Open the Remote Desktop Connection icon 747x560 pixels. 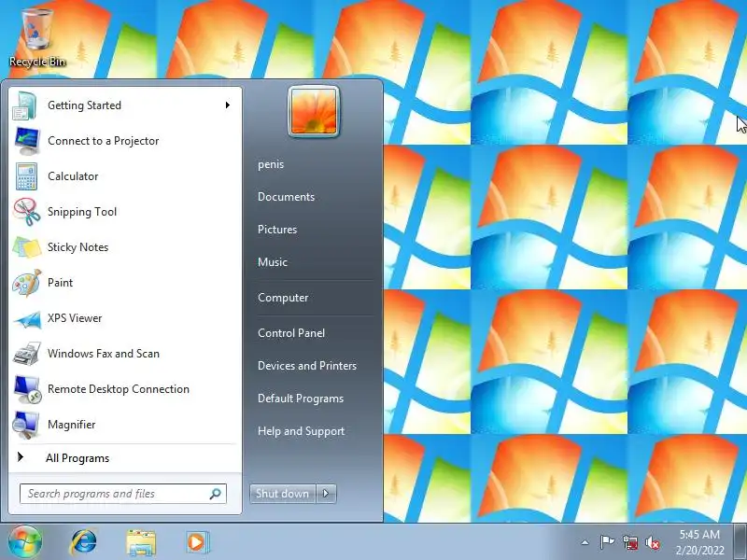coord(26,389)
